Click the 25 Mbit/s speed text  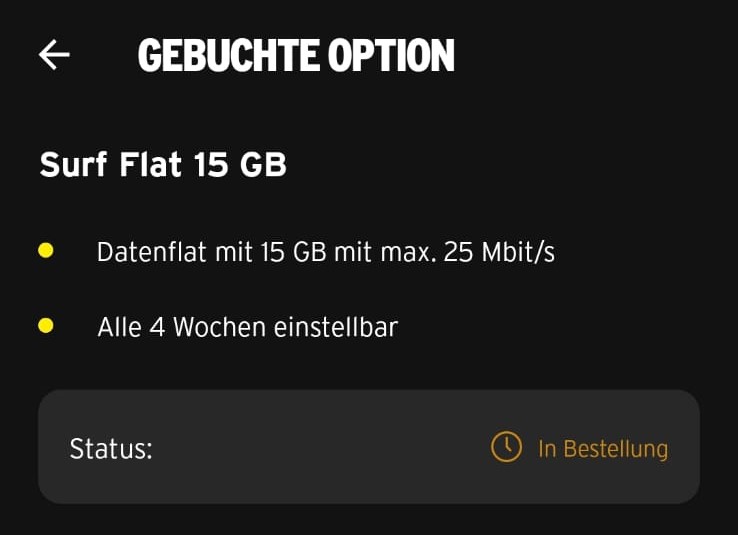tap(499, 252)
